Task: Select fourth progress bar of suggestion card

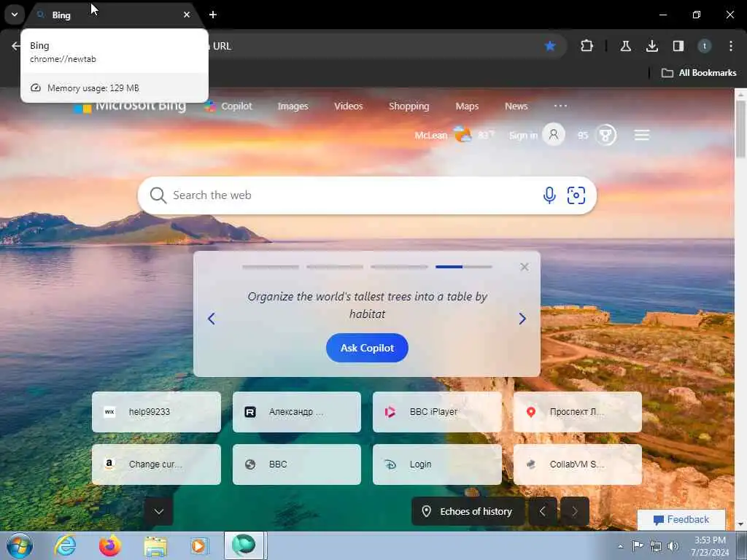Action: point(463,267)
